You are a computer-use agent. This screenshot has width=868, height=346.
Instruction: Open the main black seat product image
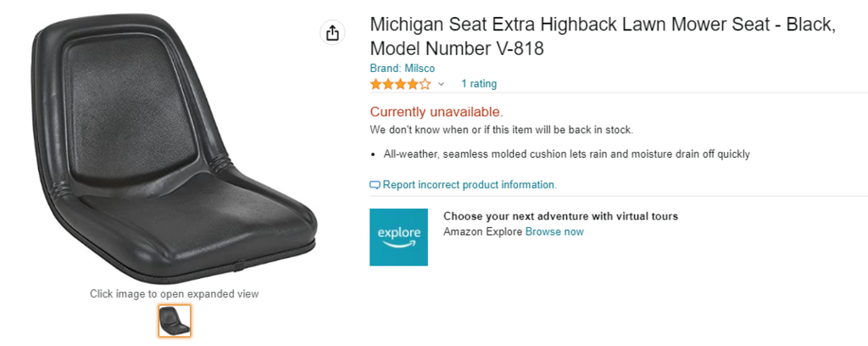coord(174,153)
